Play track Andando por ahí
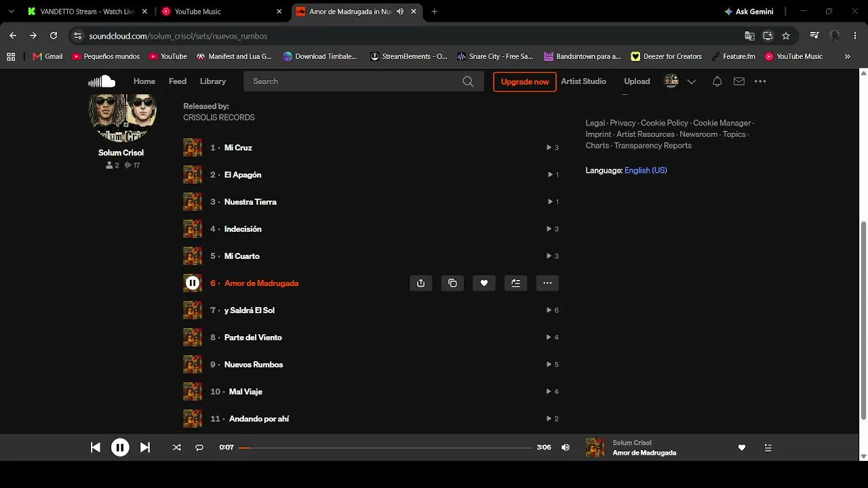Viewport: 868px width, 488px height. tap(259, 419)
